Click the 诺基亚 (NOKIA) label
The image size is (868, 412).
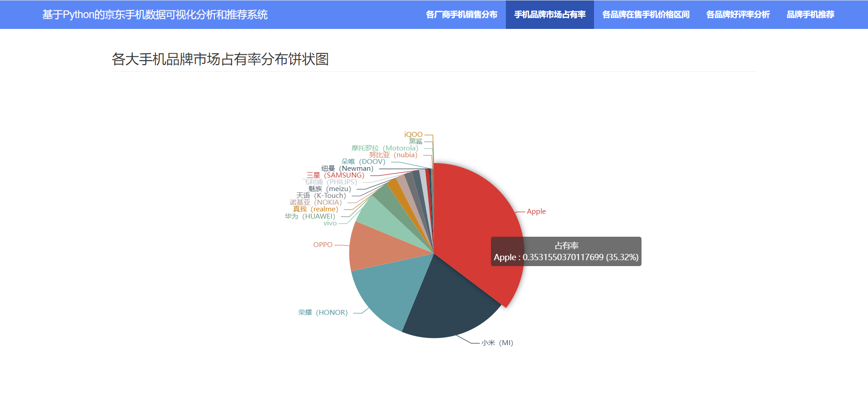[316, 202]
